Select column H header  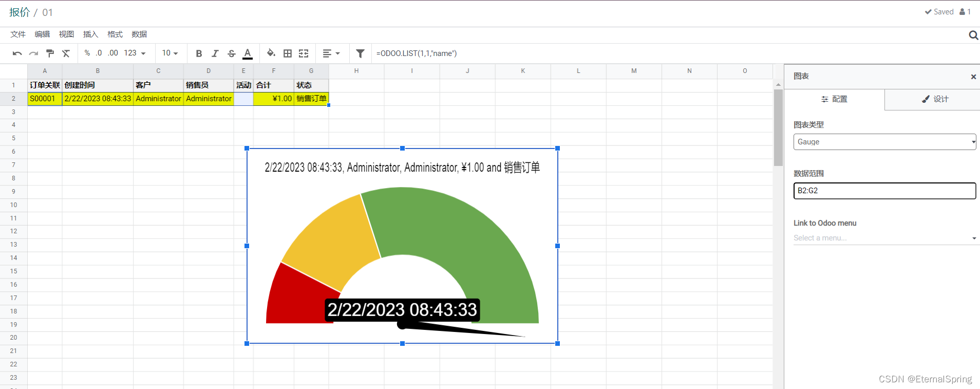(356, 71)
